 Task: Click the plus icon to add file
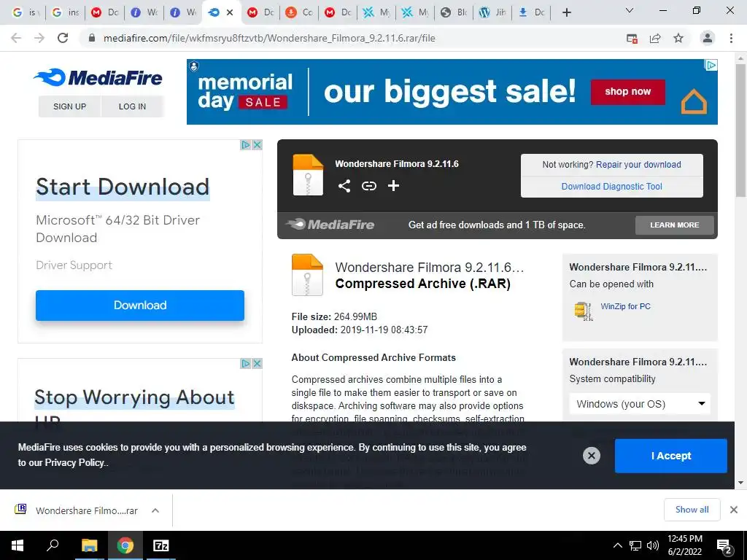(x=393, y=186)
